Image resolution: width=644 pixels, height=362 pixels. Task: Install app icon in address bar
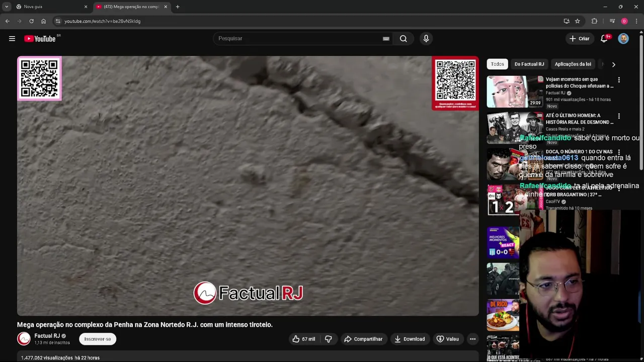567,21
